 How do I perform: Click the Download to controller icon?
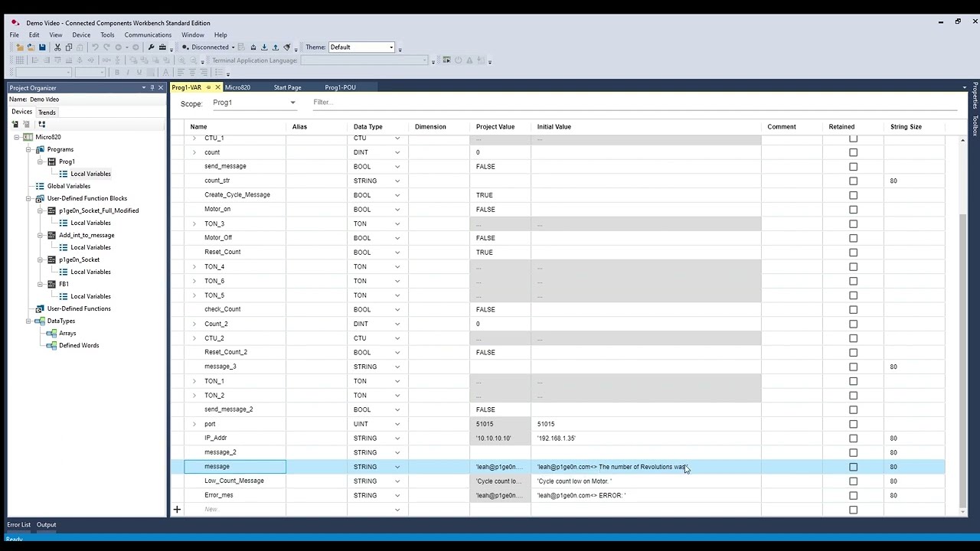[x=264, y=47]
